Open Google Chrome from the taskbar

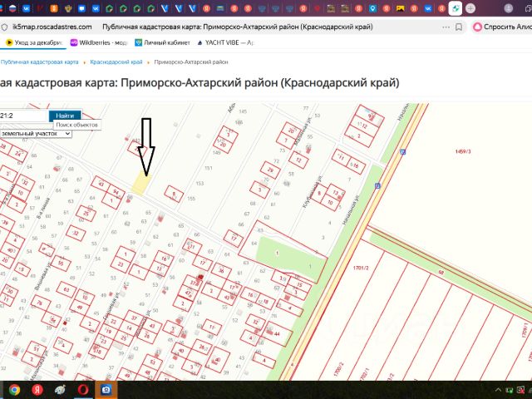point(14,390)
